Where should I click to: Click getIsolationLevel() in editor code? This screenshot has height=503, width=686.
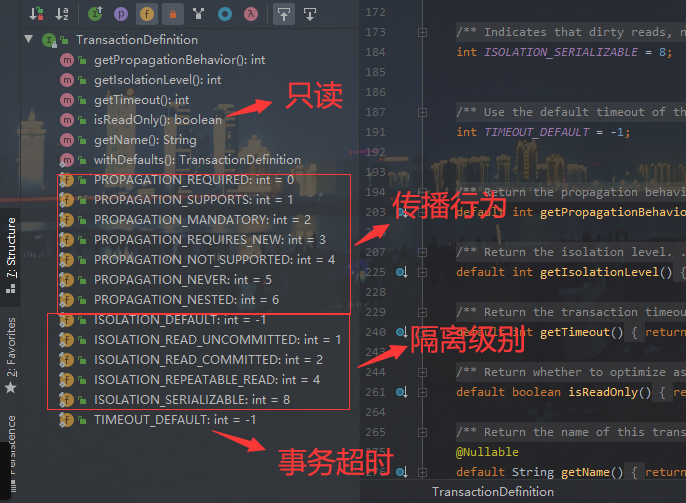point(606,272)
